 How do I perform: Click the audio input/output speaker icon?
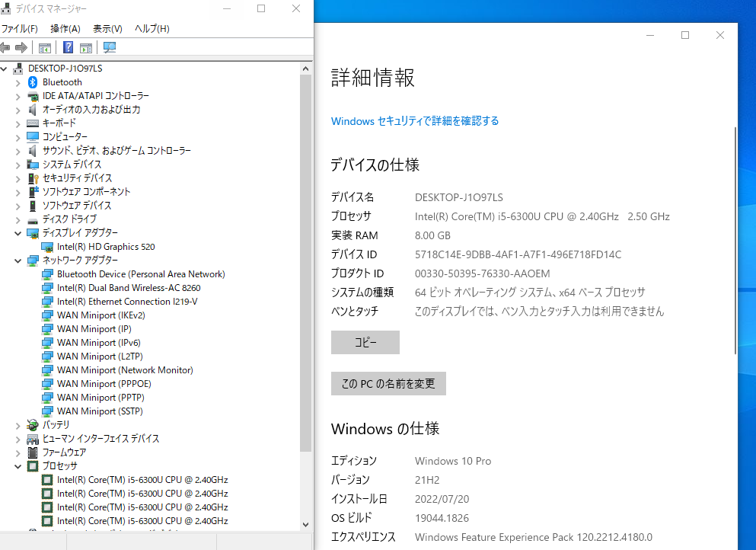pos(32,110)
